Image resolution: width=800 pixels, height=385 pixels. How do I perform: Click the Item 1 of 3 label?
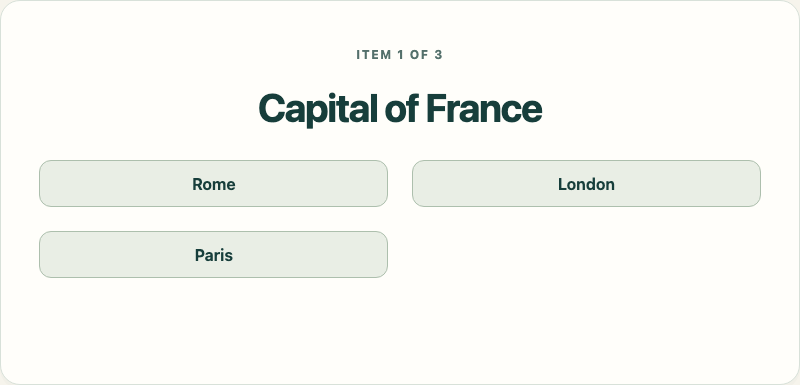point(399,55)
